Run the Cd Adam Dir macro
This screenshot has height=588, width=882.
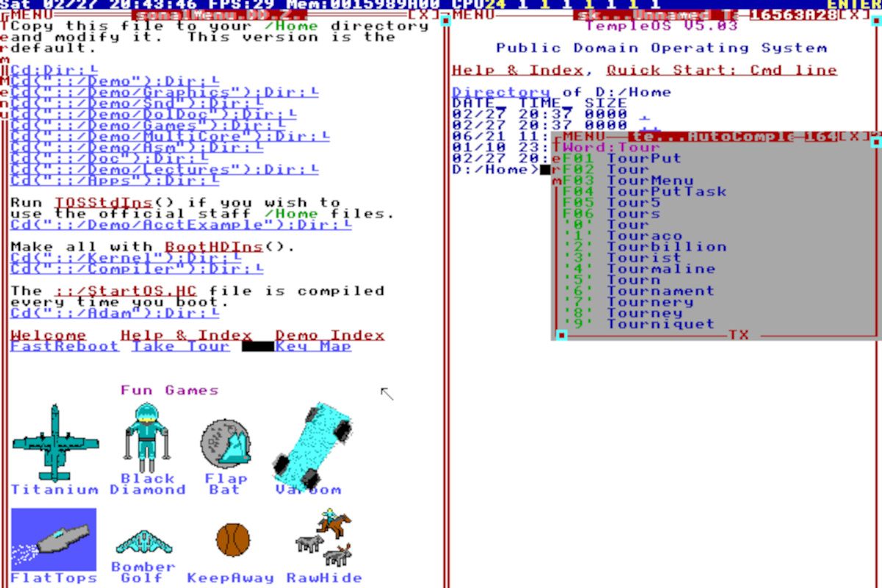click(115, 313)
